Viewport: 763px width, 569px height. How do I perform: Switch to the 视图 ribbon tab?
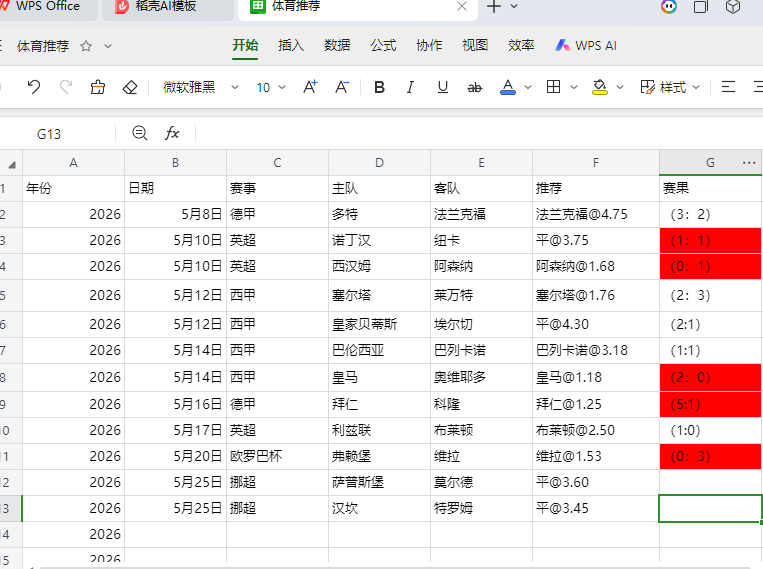coord(475,45)
